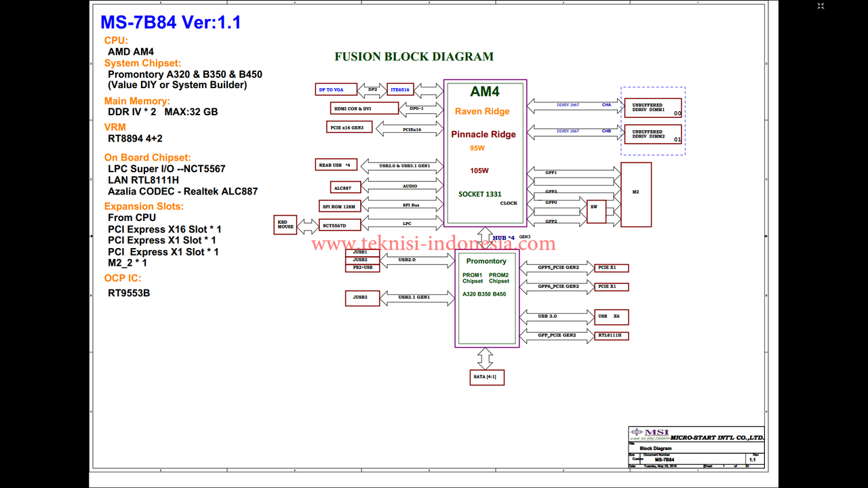Click the 'On Board Chipset:' label

coord(147,158)
